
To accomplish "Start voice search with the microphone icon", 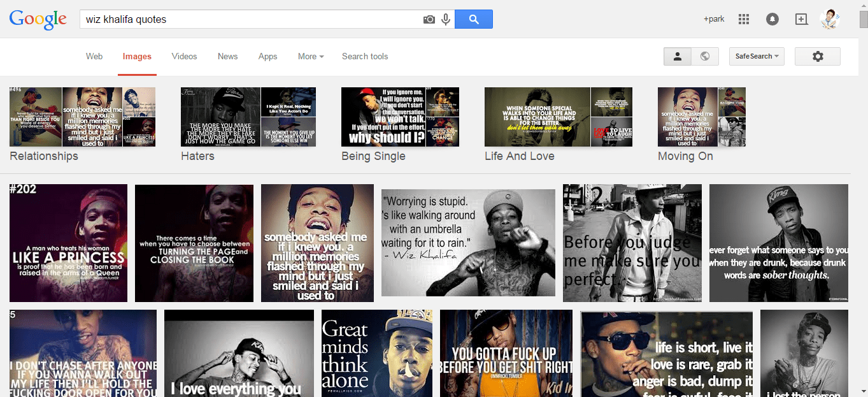I will 446,19.
